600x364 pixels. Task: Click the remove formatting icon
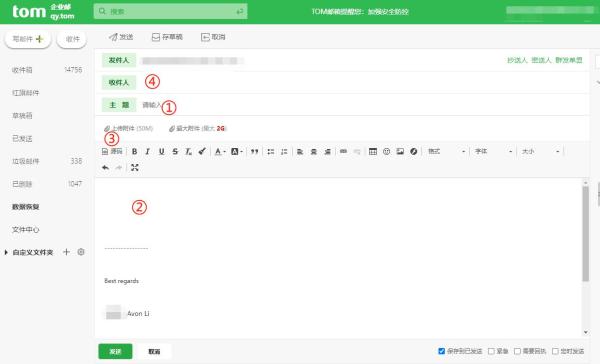tap(188, 152)
